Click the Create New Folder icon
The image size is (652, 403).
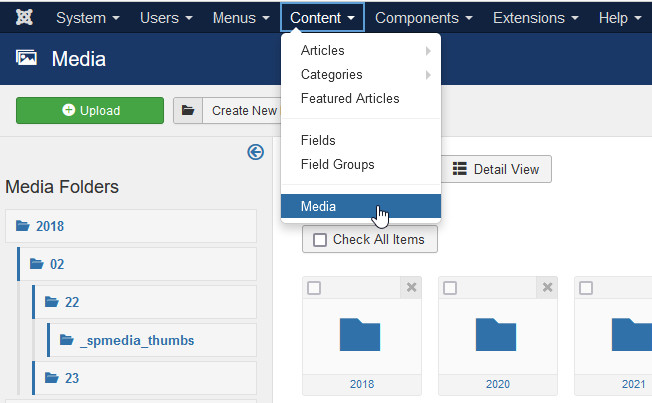click(188, 111)
